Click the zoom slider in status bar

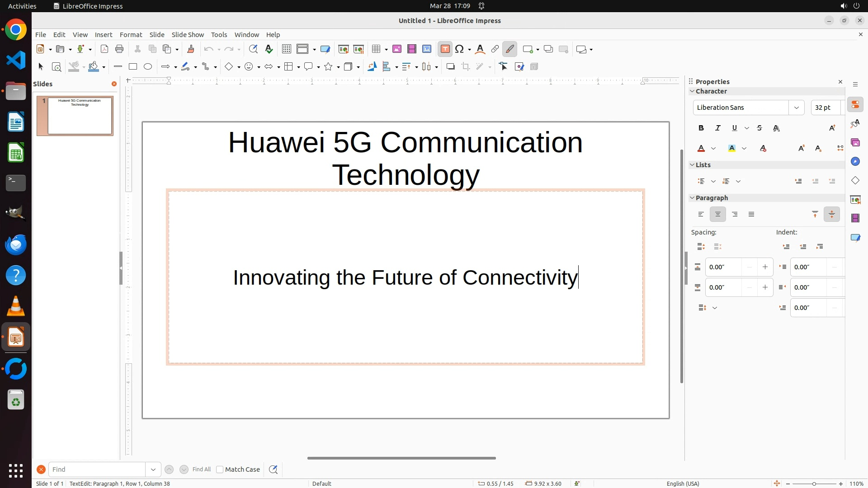[814, 484]
